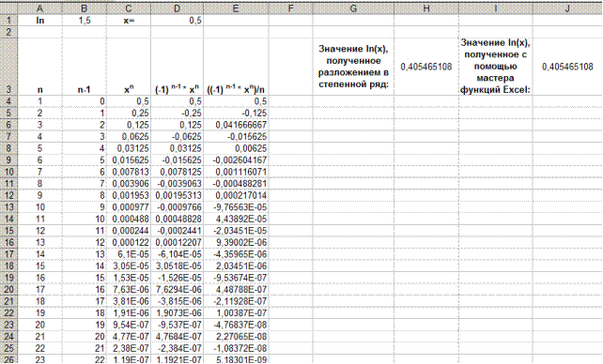The height and width of the screenshot is (364, 603).
Task: Click header cell 'n' in row 3
Action: pos(39,67)
